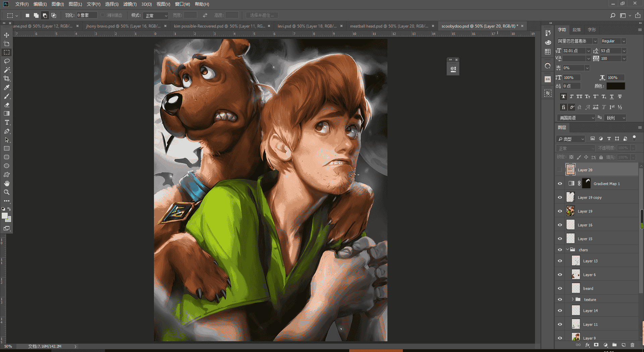Screen dimensions: 644x352
Task: Open the text color swatch
Action: [x=615, y=86]
